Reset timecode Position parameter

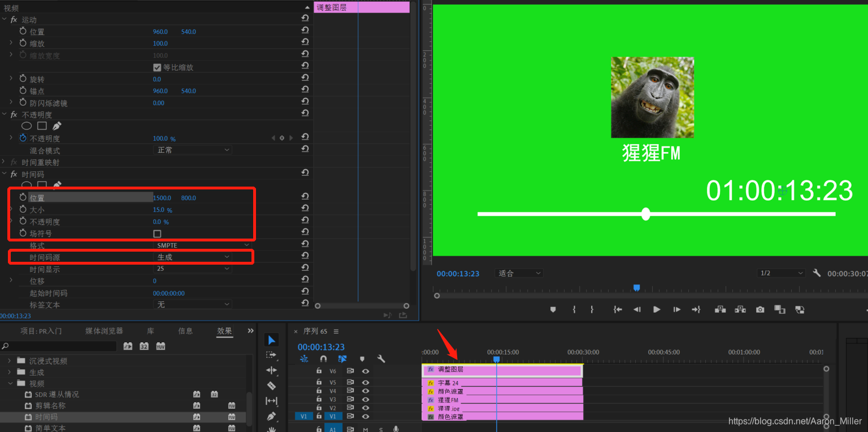[305, 197]
